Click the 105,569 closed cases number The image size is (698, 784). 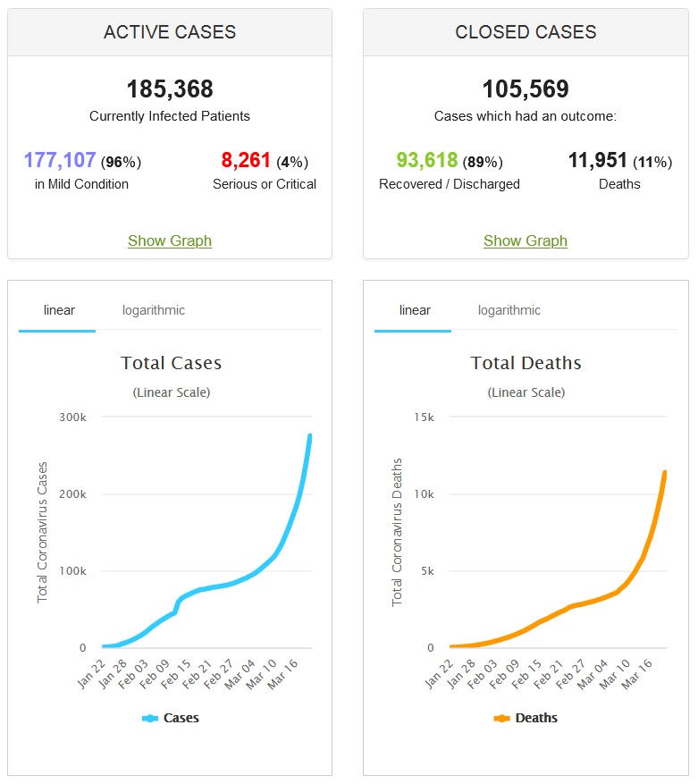(x=526, y=89)
